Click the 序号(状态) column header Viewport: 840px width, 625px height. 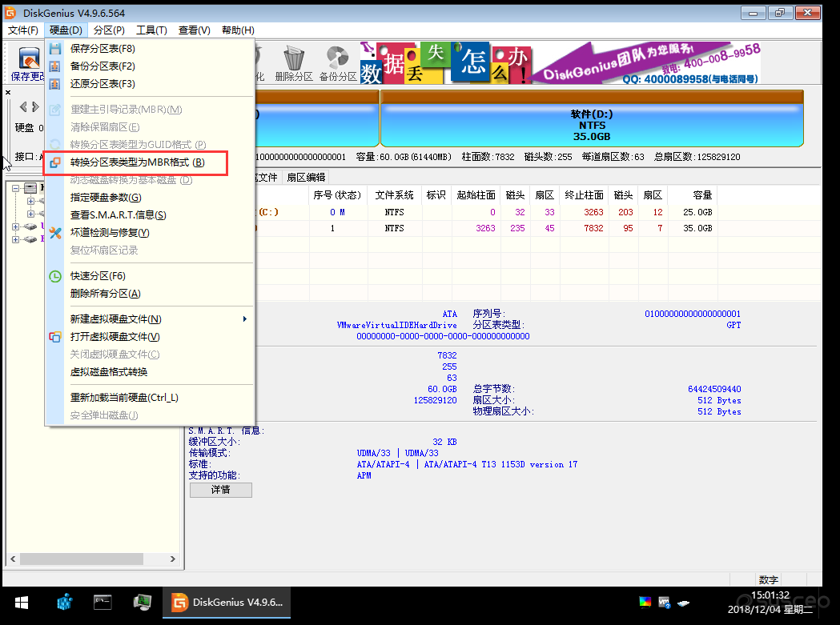point(337,195)
